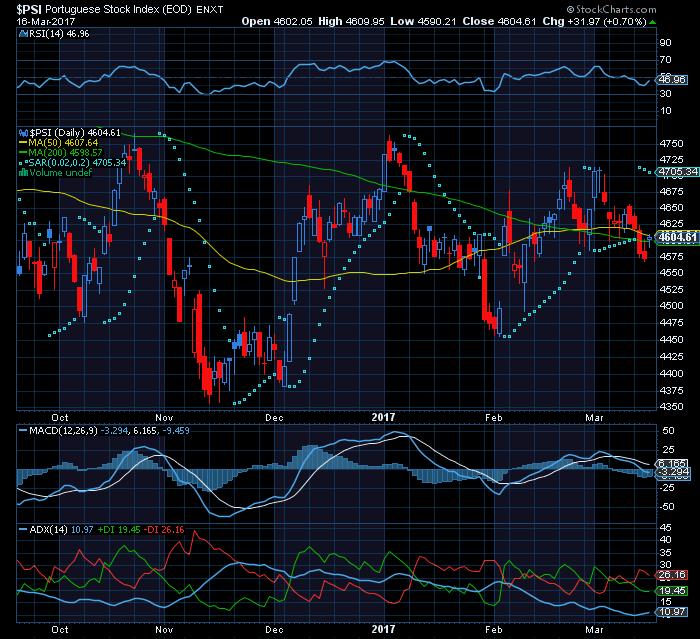
Task: Click the blue ADX(14) legend line swatch
Action: pyautogui.click(x=23, y=530)
